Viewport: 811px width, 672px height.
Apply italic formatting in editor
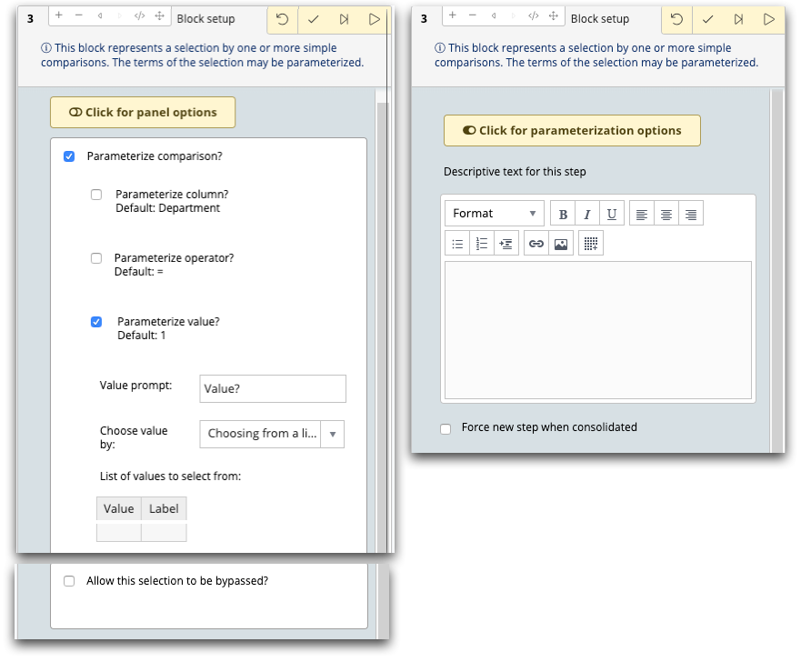coord(587,214)
